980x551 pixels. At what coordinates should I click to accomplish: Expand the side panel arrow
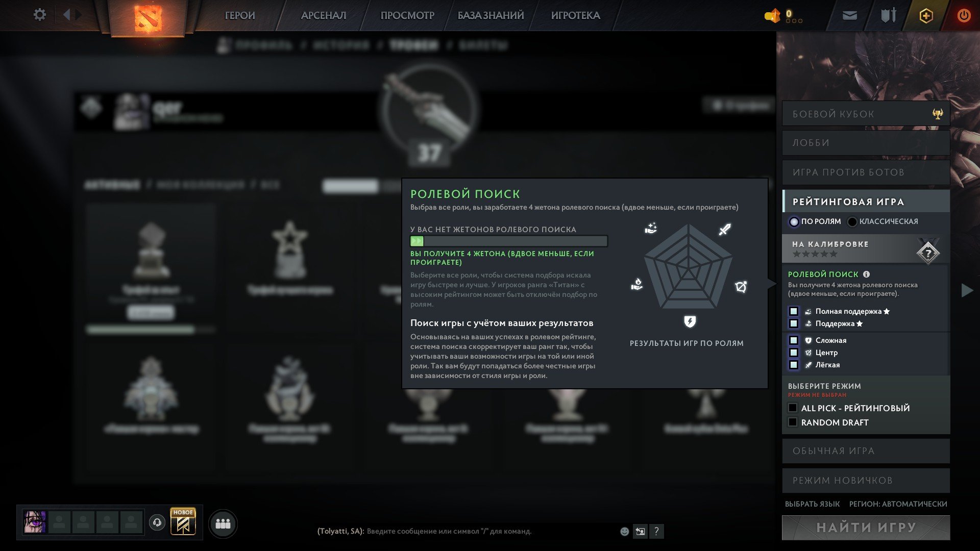coord(967,290)
